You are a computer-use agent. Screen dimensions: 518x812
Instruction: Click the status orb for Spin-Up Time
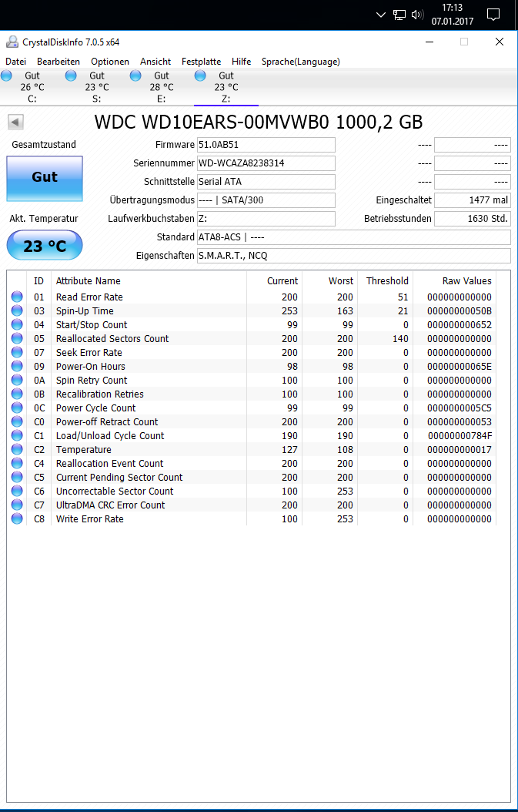(17, 310)
